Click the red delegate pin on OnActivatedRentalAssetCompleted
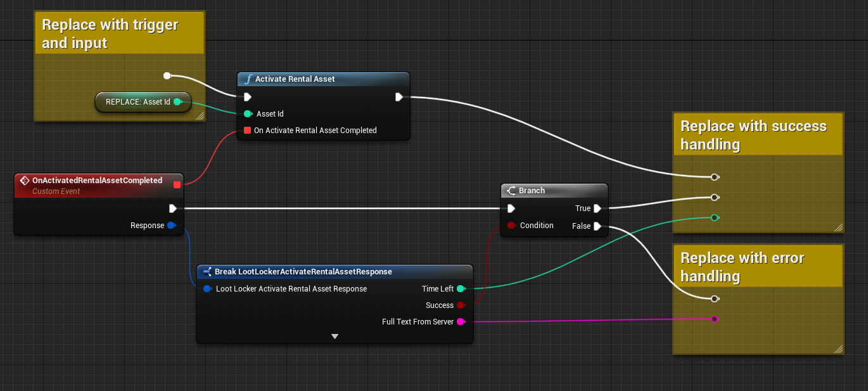Viewport: 868px width, 391px height. point(177,184)
